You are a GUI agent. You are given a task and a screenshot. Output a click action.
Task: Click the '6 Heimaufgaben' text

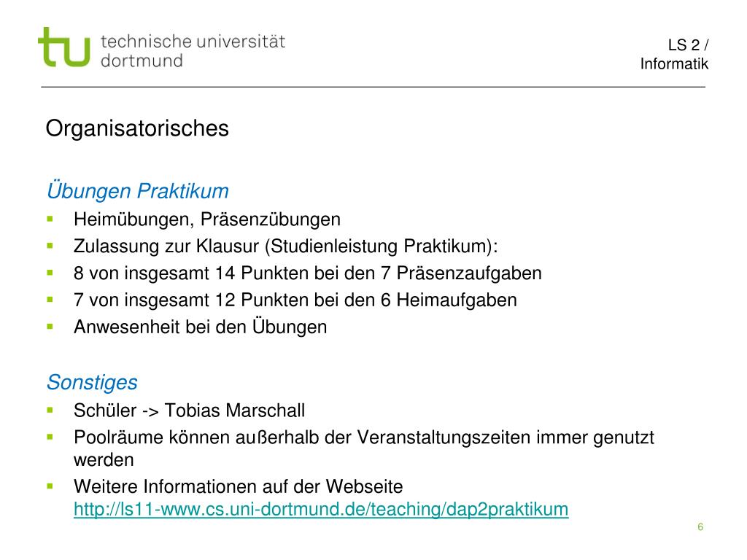[x=449, y=300]
